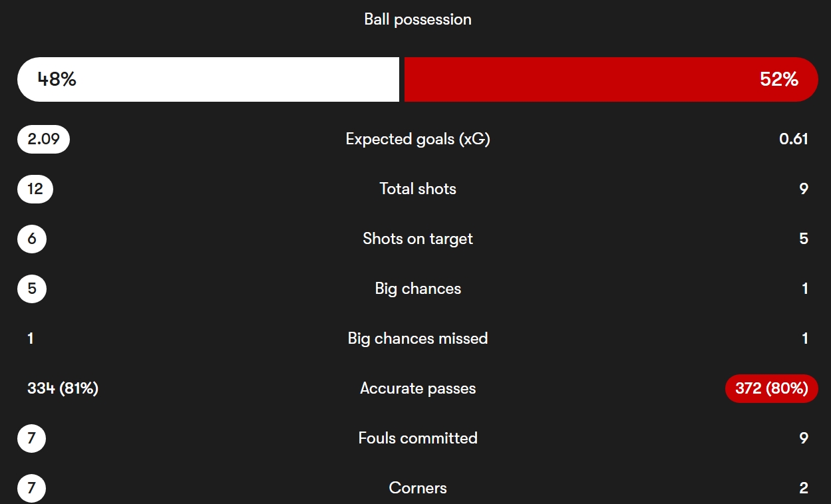The height and width of the screenshot is (504, 831).
Task: Click the 7 corners badge
Action: click(32, 488)
